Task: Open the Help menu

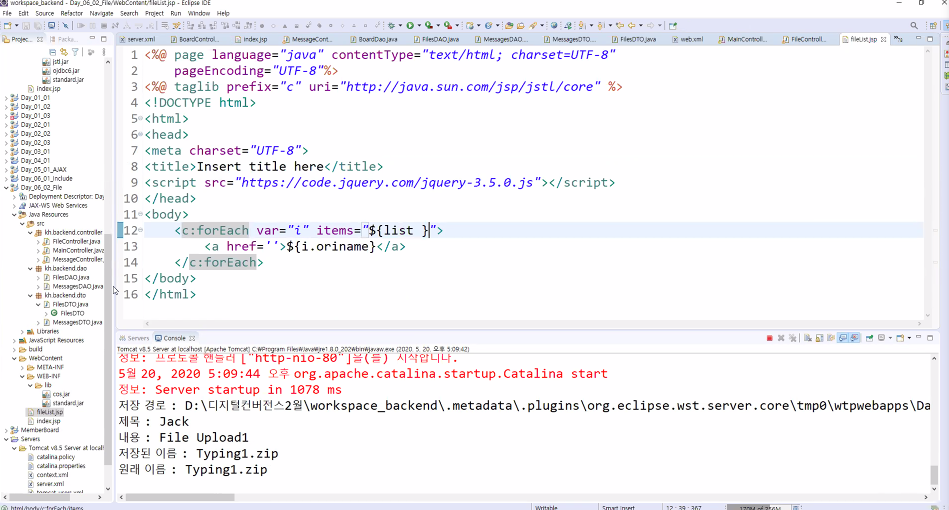Action: (x=223, y=13)
